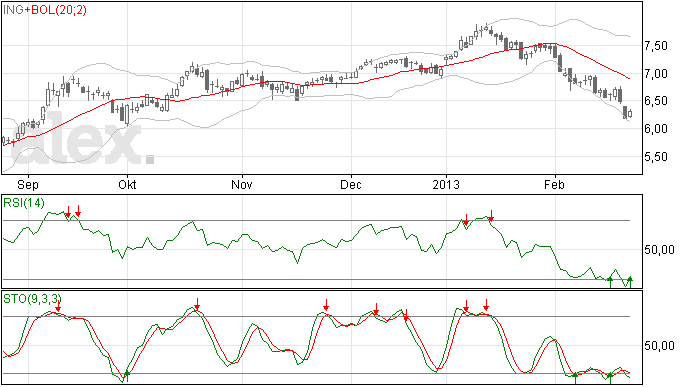Select the 6,50 price axis value
The image size is (690, 387).
coord(656,101)
